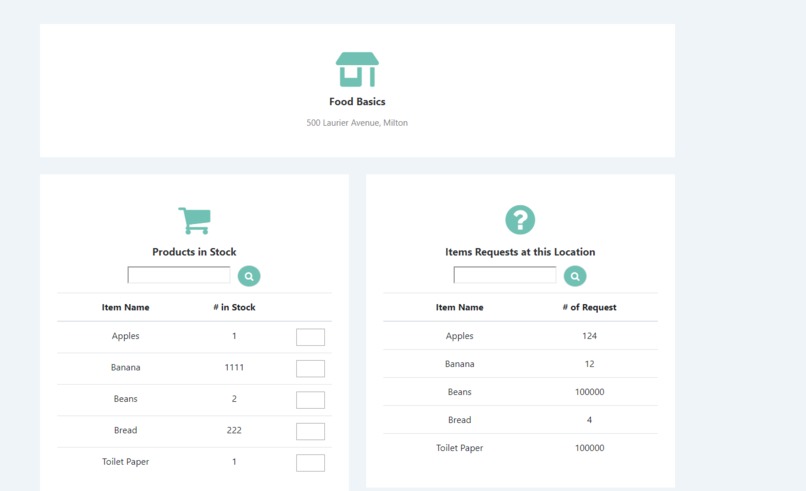Click stock value 1111 for Banana
The width and height of the screenshot is (806, 491).
pyautogui.click(x=234, y=368)
